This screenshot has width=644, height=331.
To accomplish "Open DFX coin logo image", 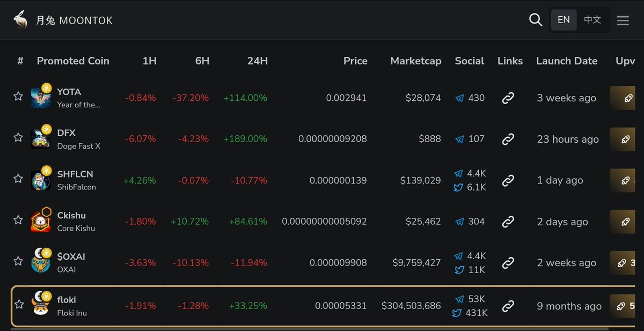I will point(41,138).
